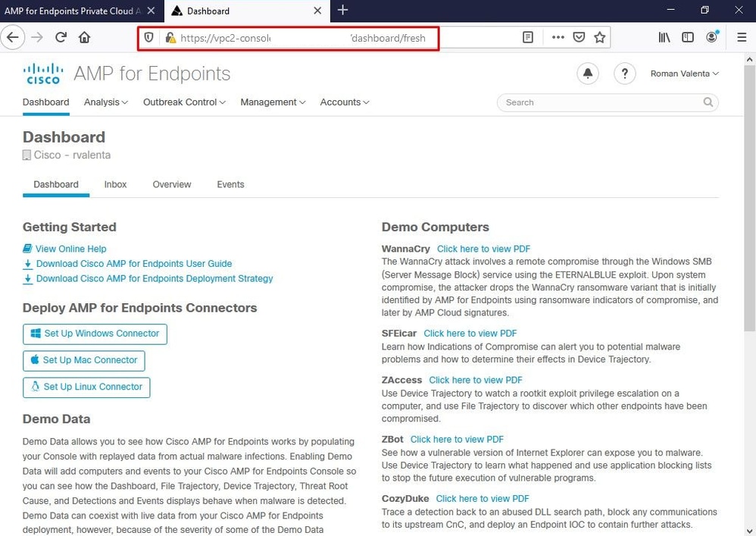The image size is (756, 536).
Task: Reload the page with the refresh icon
Action: pyautogui.click(x=61, y=38)
